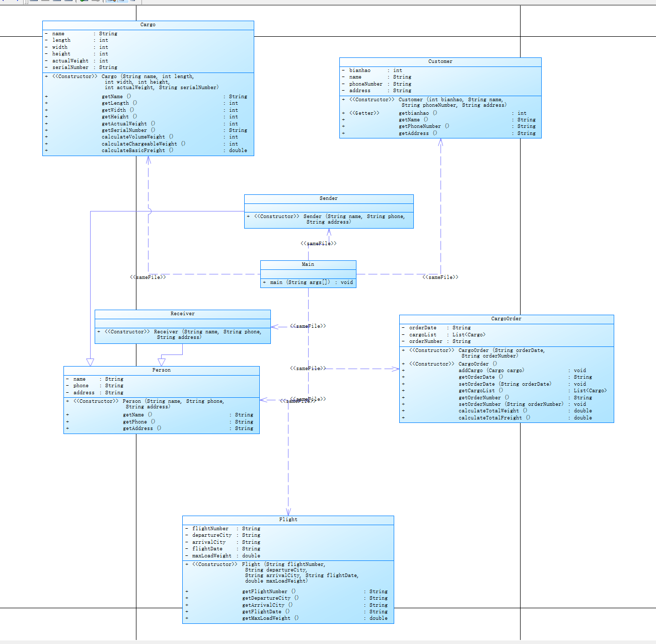Select the Main class title

[308, 264]
